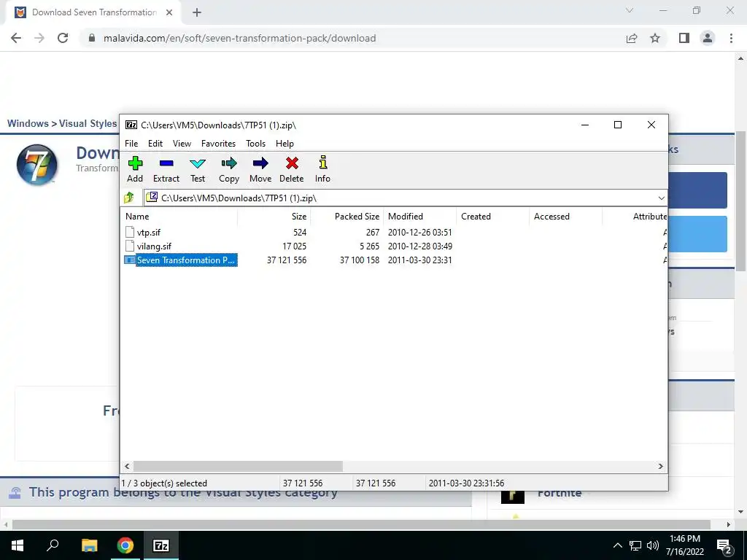The width and height of the screenshot is (747, 560).
Task: Reload the Chrome page
Action: pyautogui.click(x=63, y=38)
